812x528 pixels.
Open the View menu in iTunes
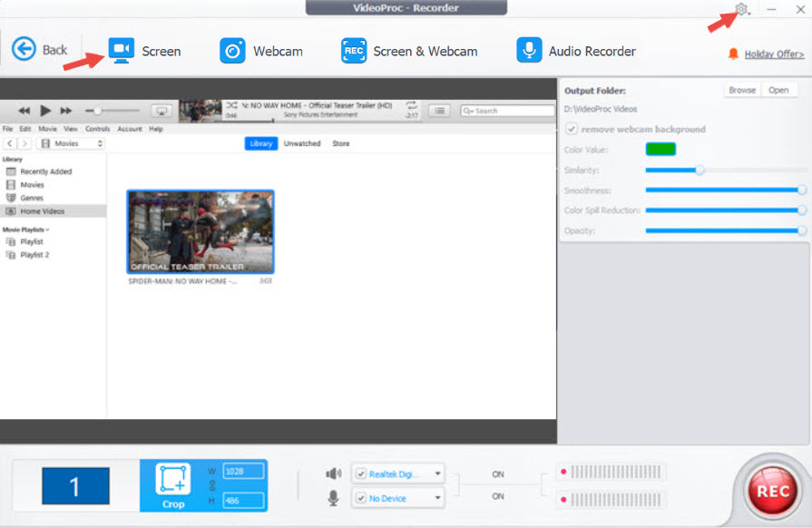point(71,129)
